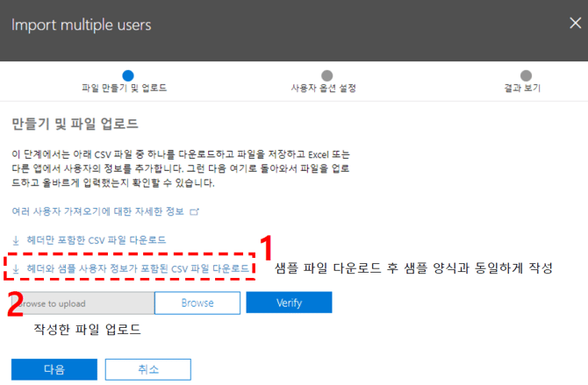Screen dimensions: 588x385
Task: Close the Import multiple users dialog
Action: [574, 24]
